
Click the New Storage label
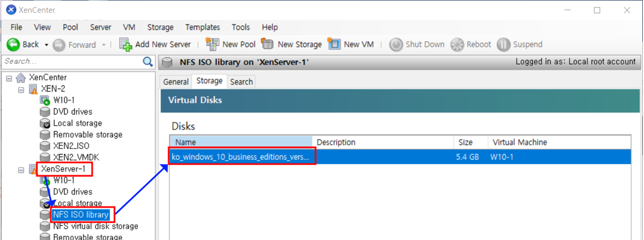coord(300,44)
